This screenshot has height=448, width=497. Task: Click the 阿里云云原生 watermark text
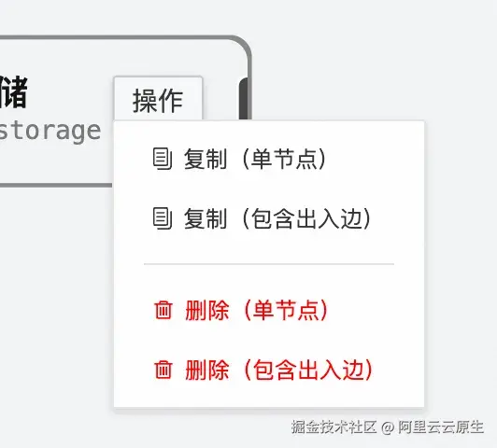pyautogui.click(x=441, y=427)
